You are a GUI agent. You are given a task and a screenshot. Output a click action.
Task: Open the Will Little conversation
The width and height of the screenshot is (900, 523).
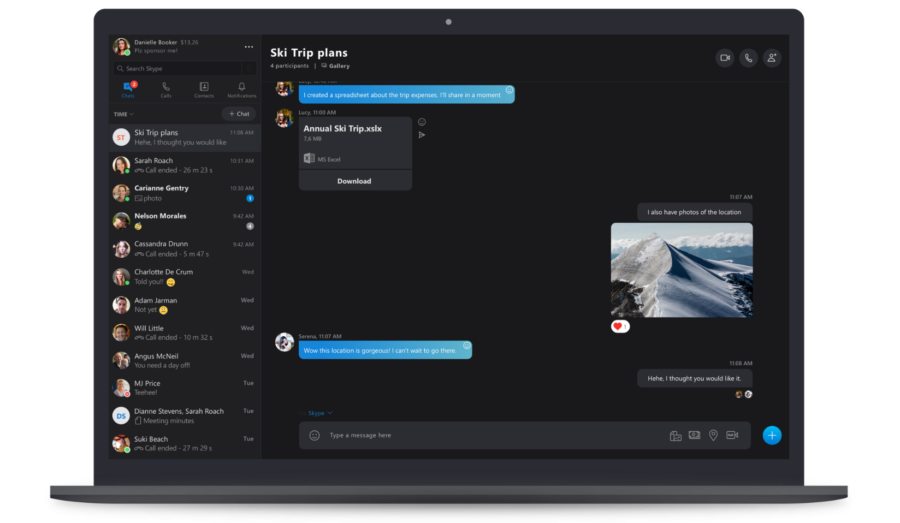pyautogui.click(x=185, y=332)
